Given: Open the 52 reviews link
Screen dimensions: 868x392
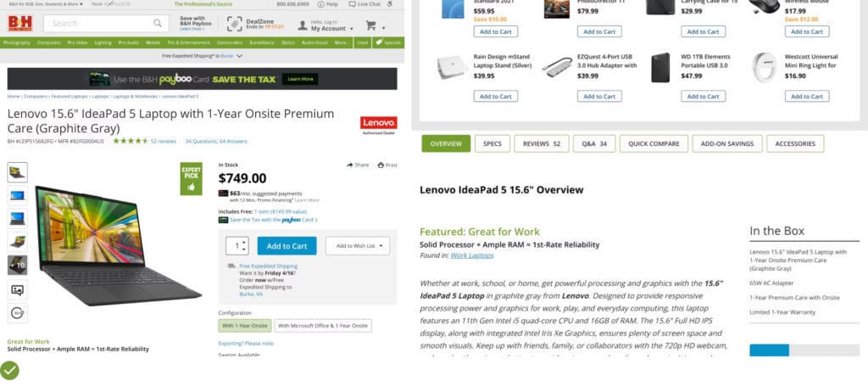Looking at the screenshot, I should click(163, 141).
